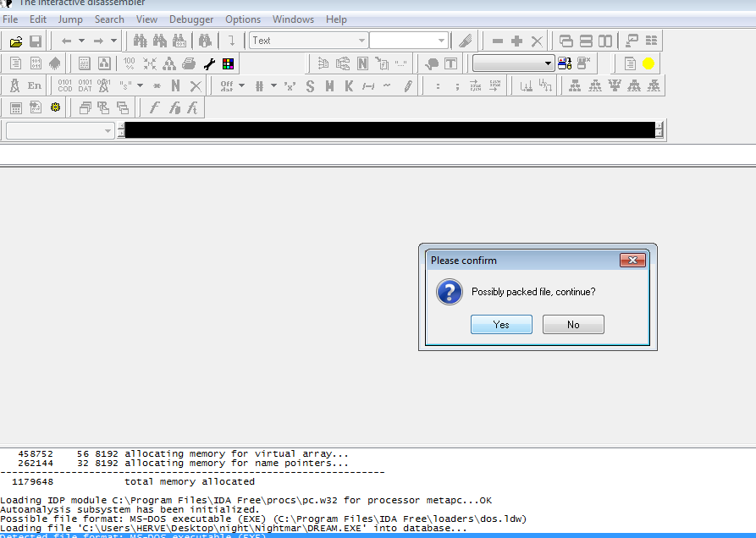
Task: Click the yellow gear flower icon
Action: click(x=55, y=107)
